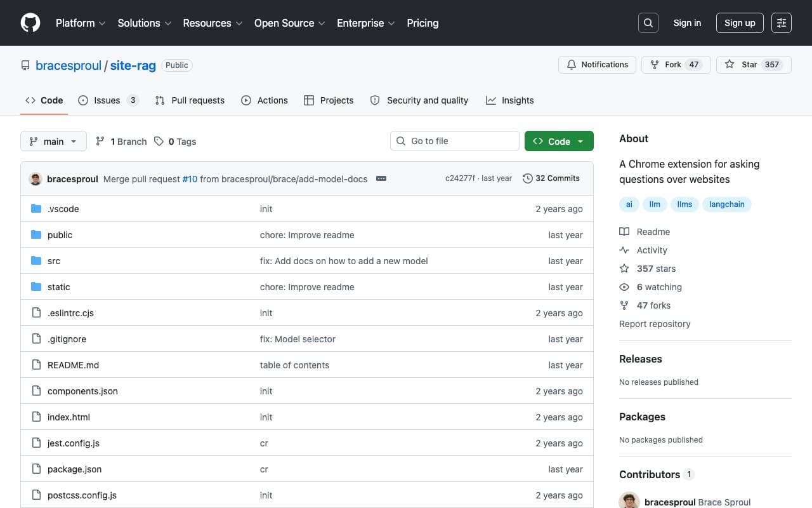
Task: Click the history clock icon by 32 Commits
Action: tap(527, 178)
